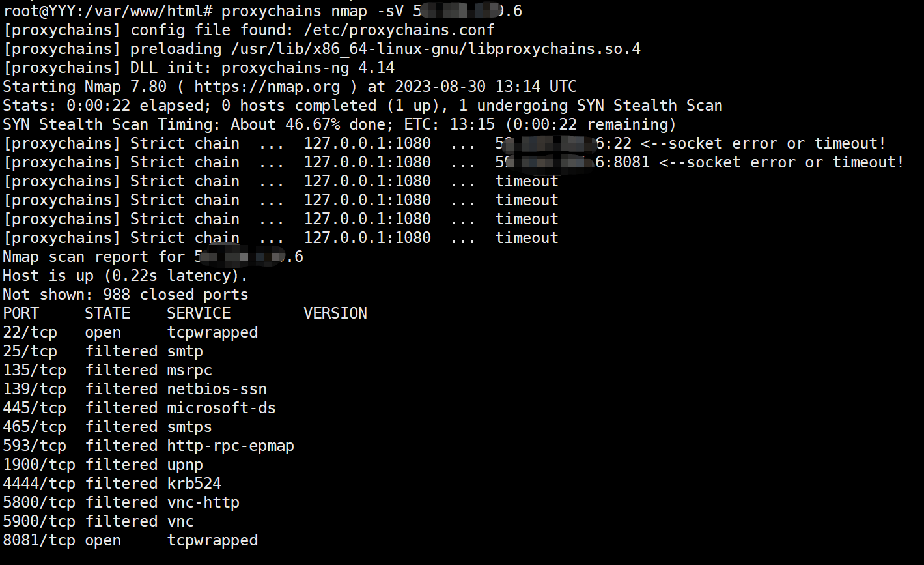The height and width of the screenshot is (565, 924).
Task: Click the "proxychains-ng 4.14" version text
Action: pyautogui.click(x=308, y=68)
